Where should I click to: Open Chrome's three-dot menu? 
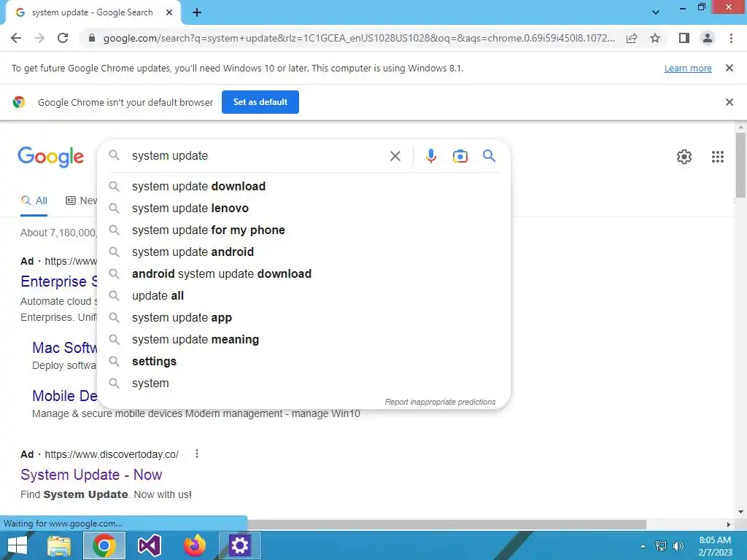(731, 38)
